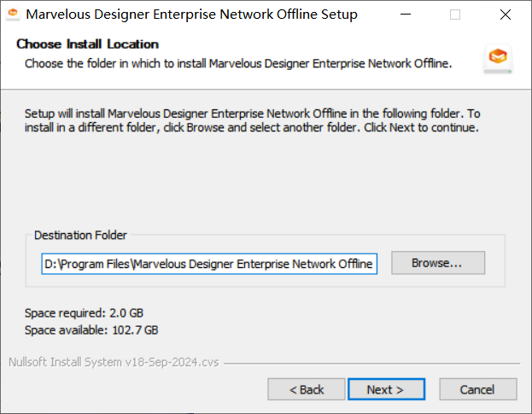The height and width of the screenshot is (414, 532).
Task: Click the setup instructions paragraph text
Action: [x=252, y=120]
